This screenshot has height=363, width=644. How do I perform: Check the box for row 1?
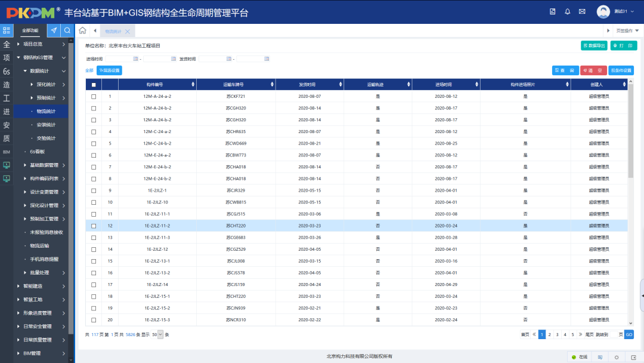94,96
